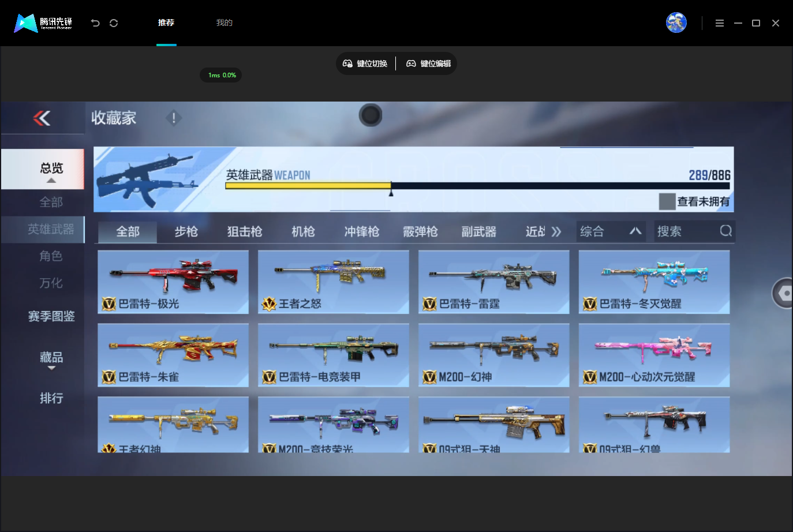Screen dimensions: 793x532
Task: Open the 巴雷特-极光 weapon card
Action: (x=173, y=282)
